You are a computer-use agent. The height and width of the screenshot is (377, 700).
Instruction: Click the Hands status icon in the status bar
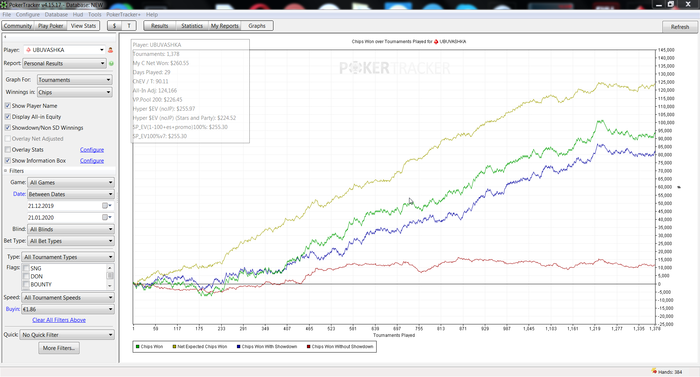coord(654,371)
